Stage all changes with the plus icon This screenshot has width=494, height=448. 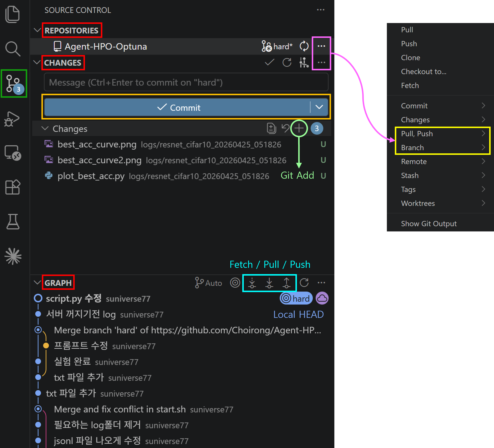299,128
